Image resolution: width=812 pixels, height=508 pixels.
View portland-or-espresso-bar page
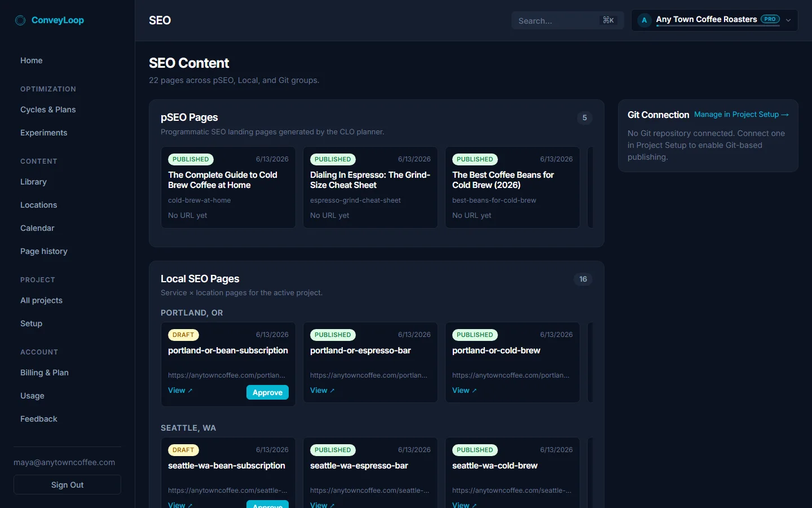click(x=322, y=391)
